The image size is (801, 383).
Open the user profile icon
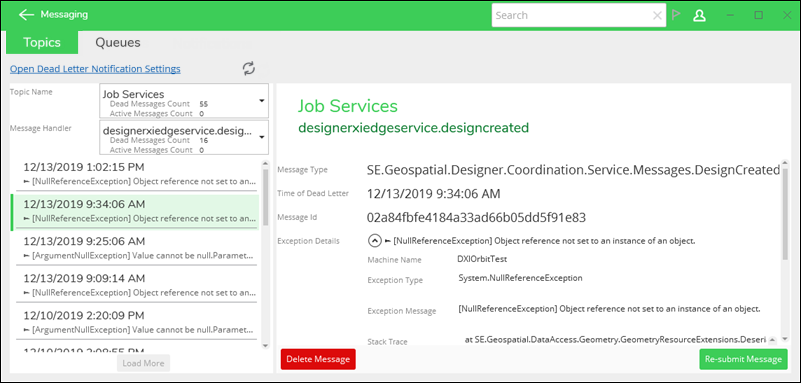[x=699, y=15]
